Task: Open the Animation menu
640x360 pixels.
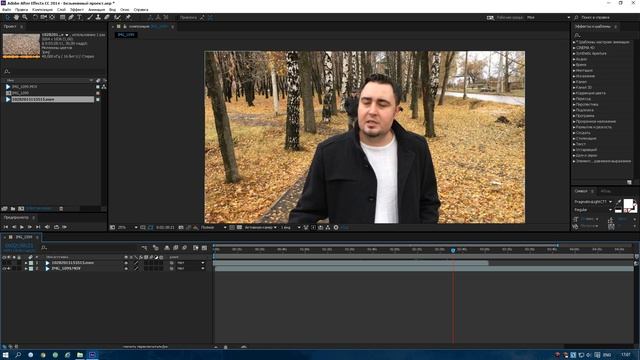Action: (x=97, y=9)
